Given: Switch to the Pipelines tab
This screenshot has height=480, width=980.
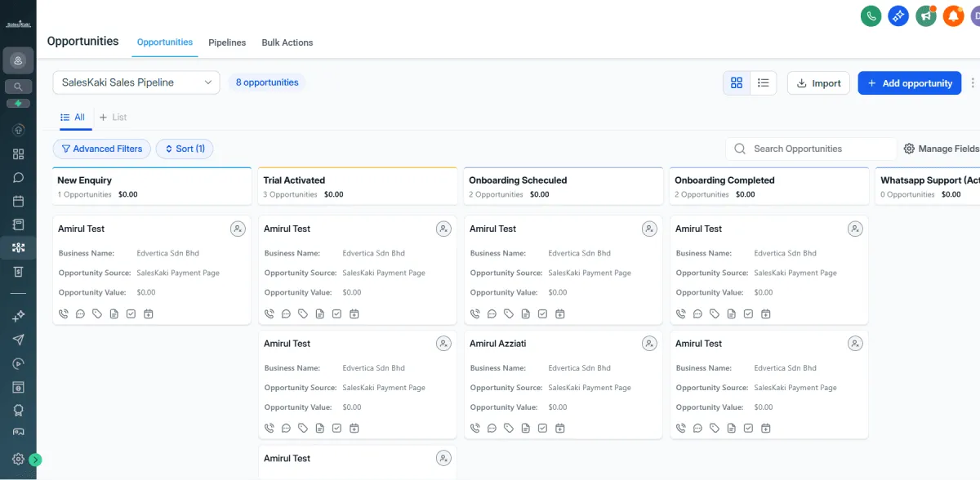Looking at the screenshot, I should (x=227, y=42).
